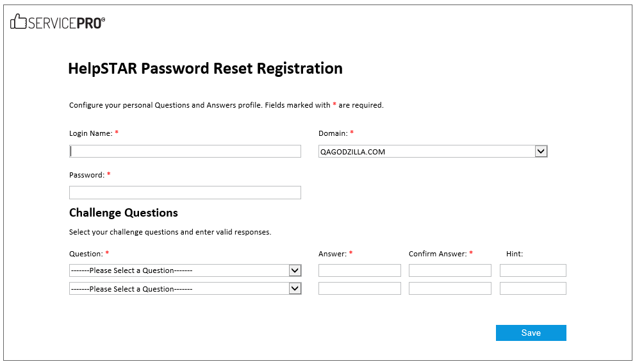The width and height of the screenshot is (635, 364).
Task: Click the first Hint field
Action: tap(533, 270)
